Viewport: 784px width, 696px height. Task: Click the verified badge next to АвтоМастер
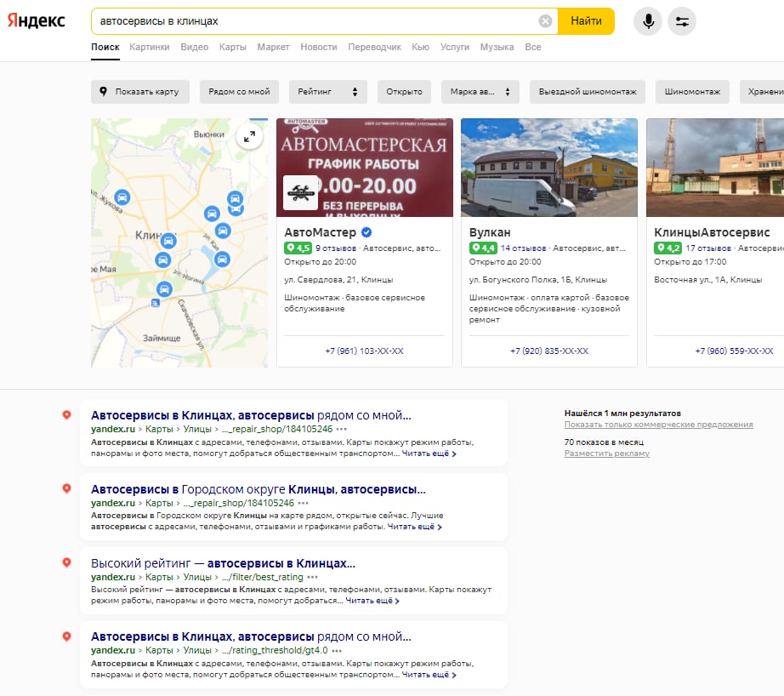coord(366,232)
